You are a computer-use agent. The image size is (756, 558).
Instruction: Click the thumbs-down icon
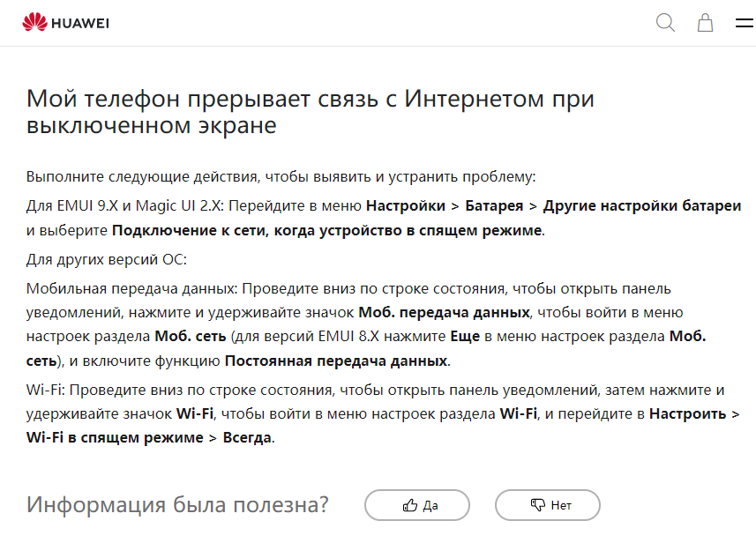[537, 505]
